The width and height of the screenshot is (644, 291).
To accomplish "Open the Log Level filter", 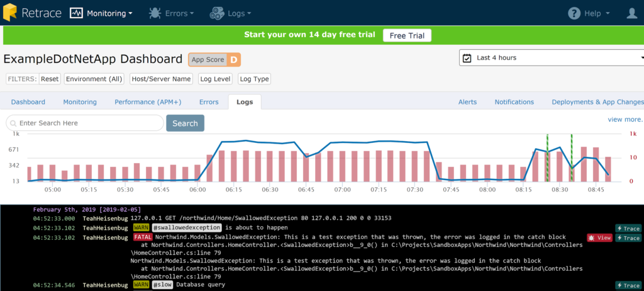I will tap(216, 79).
